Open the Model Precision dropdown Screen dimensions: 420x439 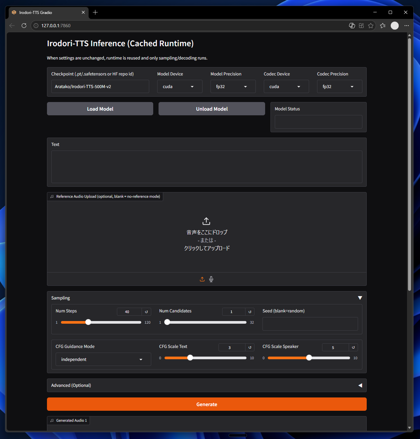click(233, 87)
